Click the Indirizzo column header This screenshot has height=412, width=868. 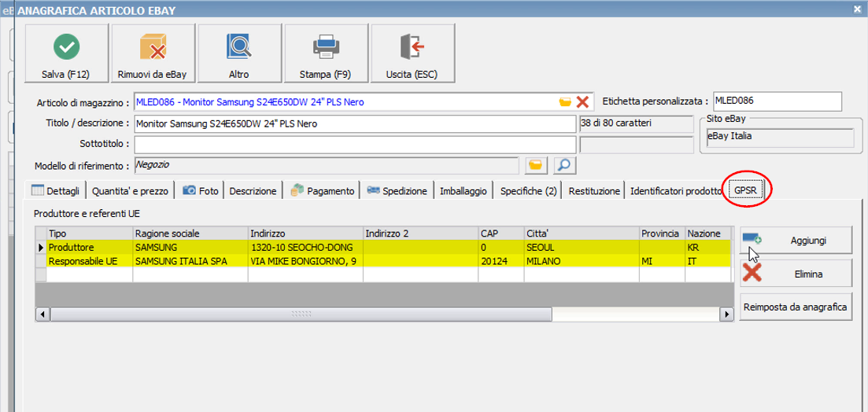(x=305, y=234)
